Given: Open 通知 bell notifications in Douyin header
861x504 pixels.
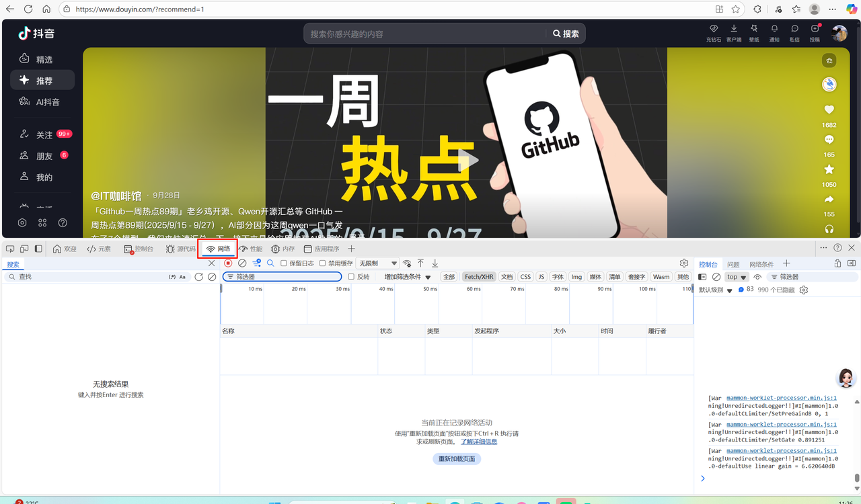Looking at the screenshot, I should [774, 30].
